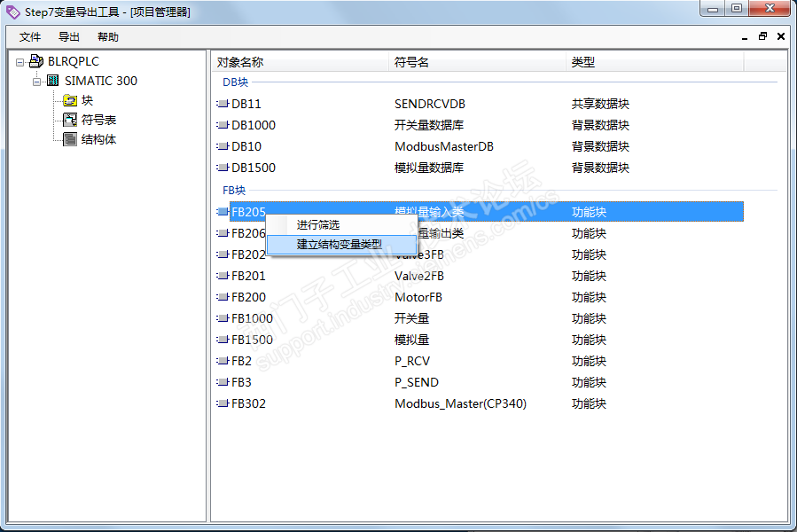Select the SIMATIC 300 station icon
The height and width of the screenshot is (532, 797).
point(53,81)
